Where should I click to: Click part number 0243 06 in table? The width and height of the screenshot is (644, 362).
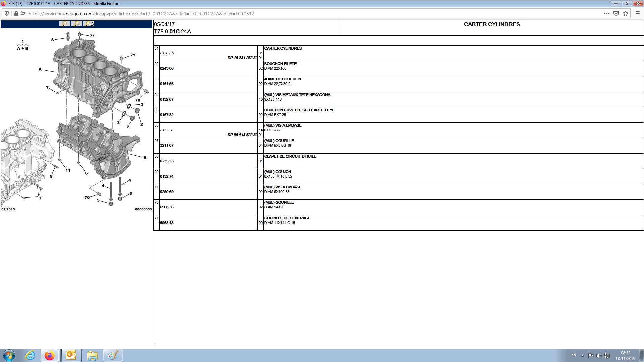[x=167, y=68]
